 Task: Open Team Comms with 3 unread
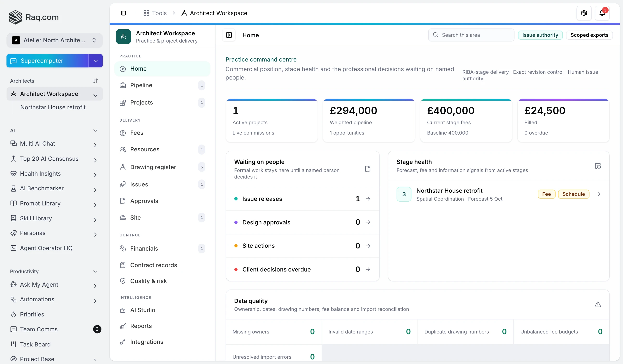[x=54, y=329]
